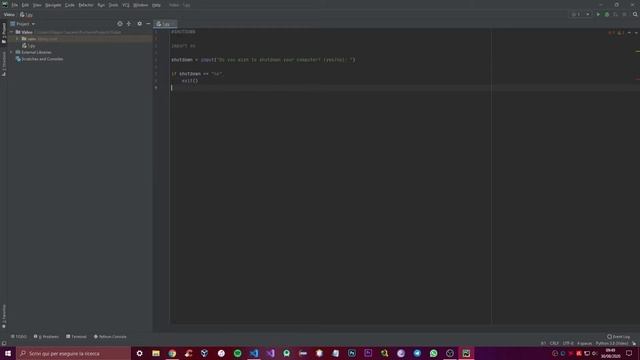Click the Search Everywhere magnifier icon
This screenshot has width=640, height=360.
point(635,14)
